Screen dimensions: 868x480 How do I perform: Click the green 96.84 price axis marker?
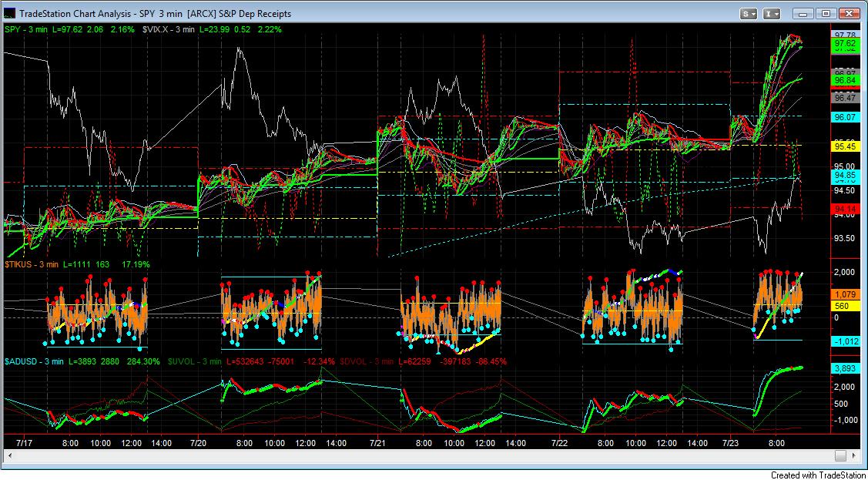click(846, 81)
